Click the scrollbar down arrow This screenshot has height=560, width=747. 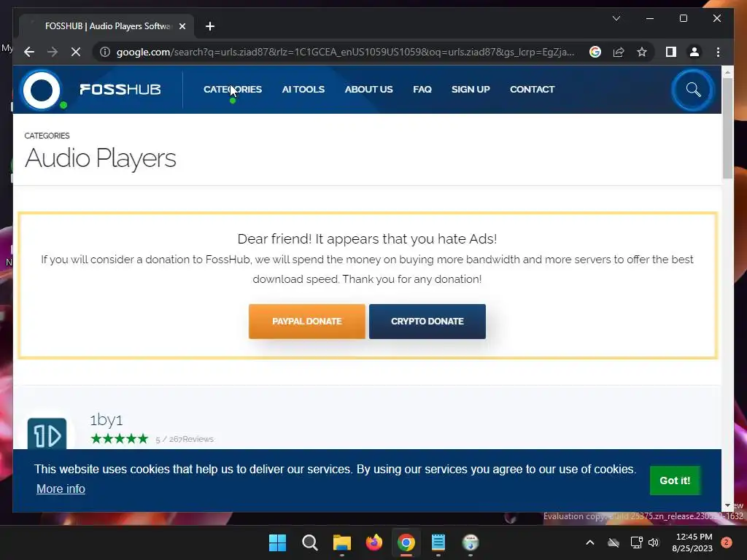(727, 505)
